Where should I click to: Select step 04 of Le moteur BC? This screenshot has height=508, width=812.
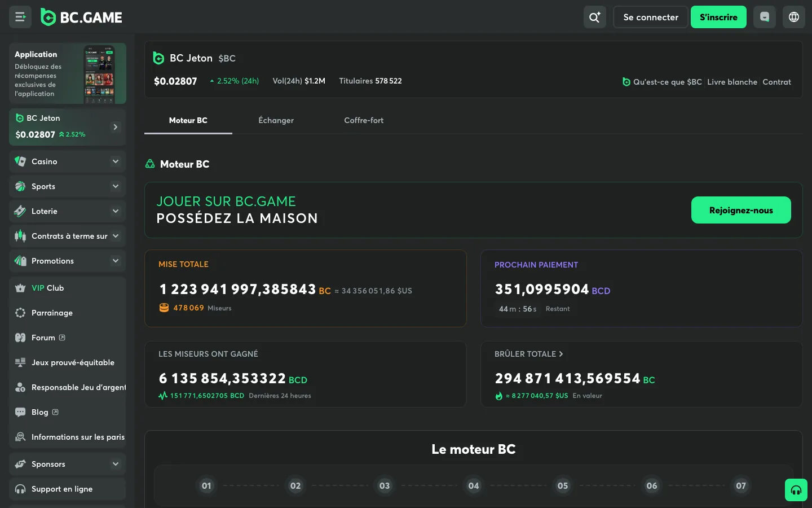(x=474, y=485)
